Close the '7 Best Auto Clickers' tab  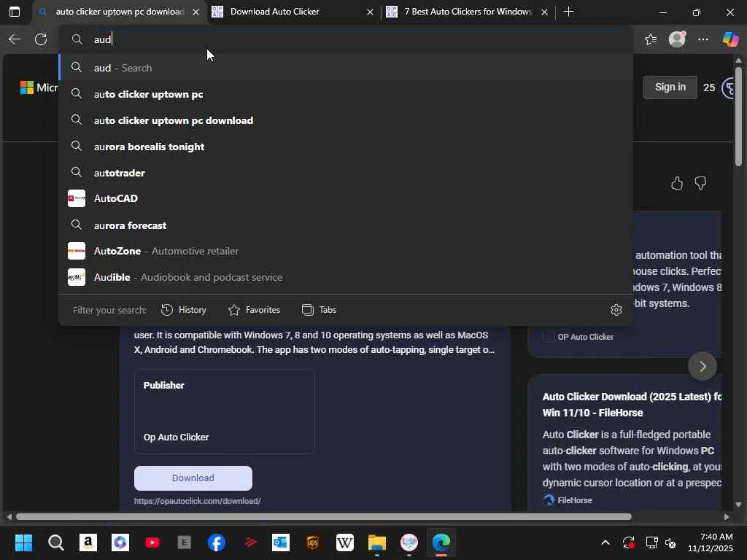coord(544,12)
